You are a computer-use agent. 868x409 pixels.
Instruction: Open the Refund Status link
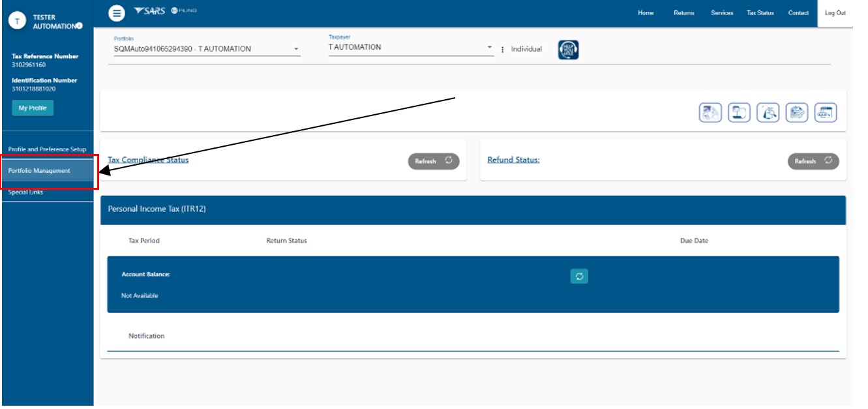point(513,160)
